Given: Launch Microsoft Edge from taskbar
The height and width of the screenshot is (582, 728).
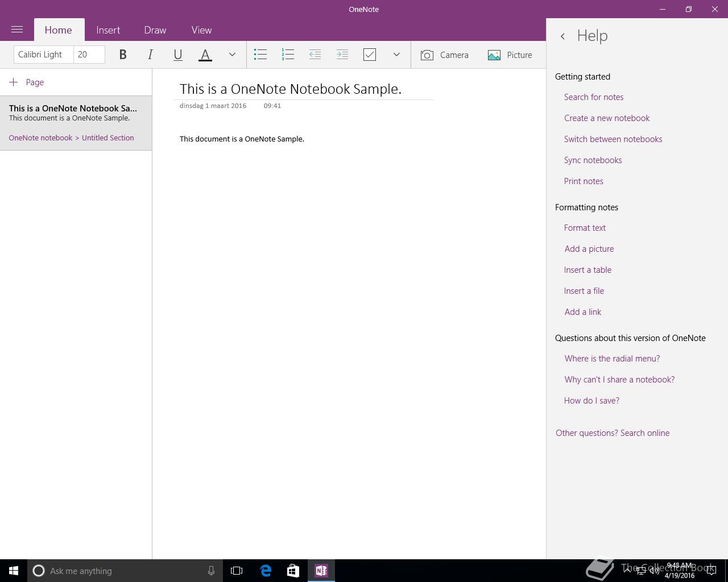Looking at the screenshot, I should [266, 571].
